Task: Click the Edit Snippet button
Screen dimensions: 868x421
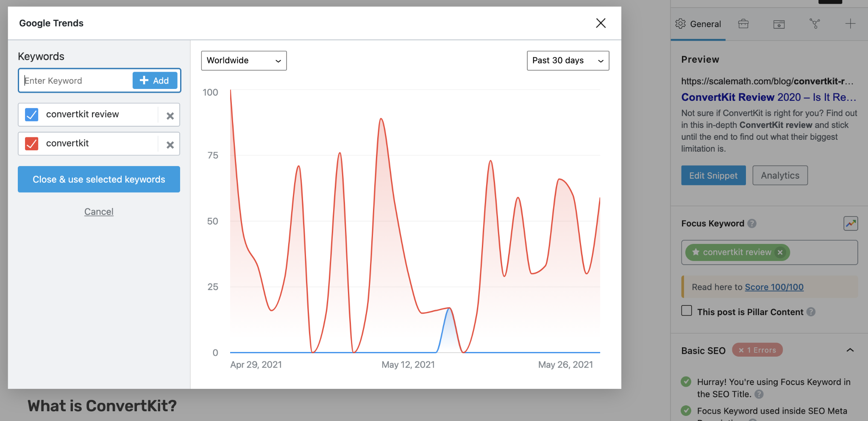Action: point(713,175)
